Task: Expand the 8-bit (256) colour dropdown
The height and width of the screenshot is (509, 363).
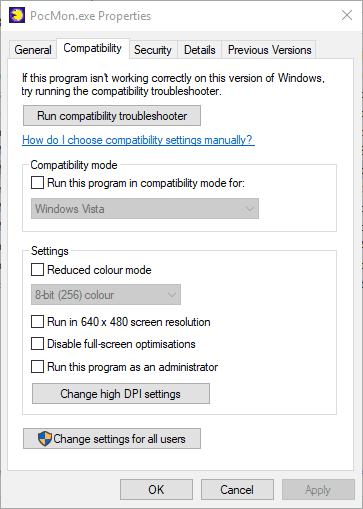Action: click(106, 295)
